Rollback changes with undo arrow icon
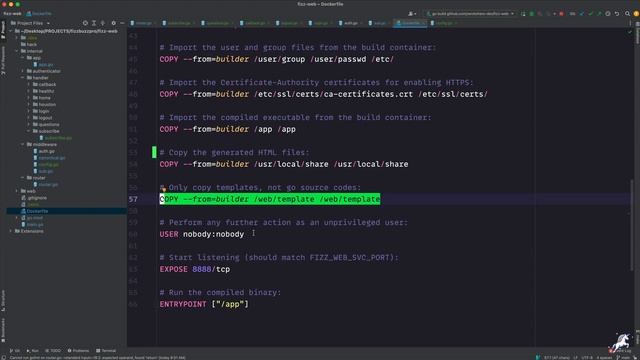 pyautogui.click(x=617, y=14)
